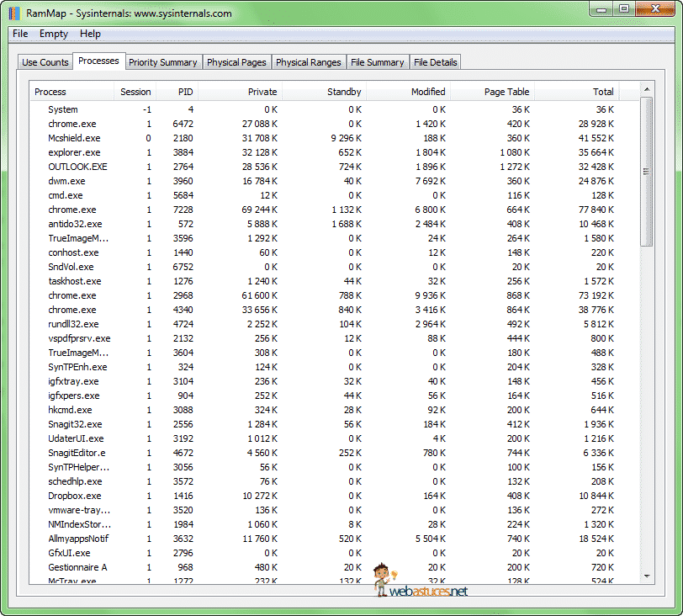Click the 69 244 K private value
Screen dimensions: 683x616
(259, 210)
